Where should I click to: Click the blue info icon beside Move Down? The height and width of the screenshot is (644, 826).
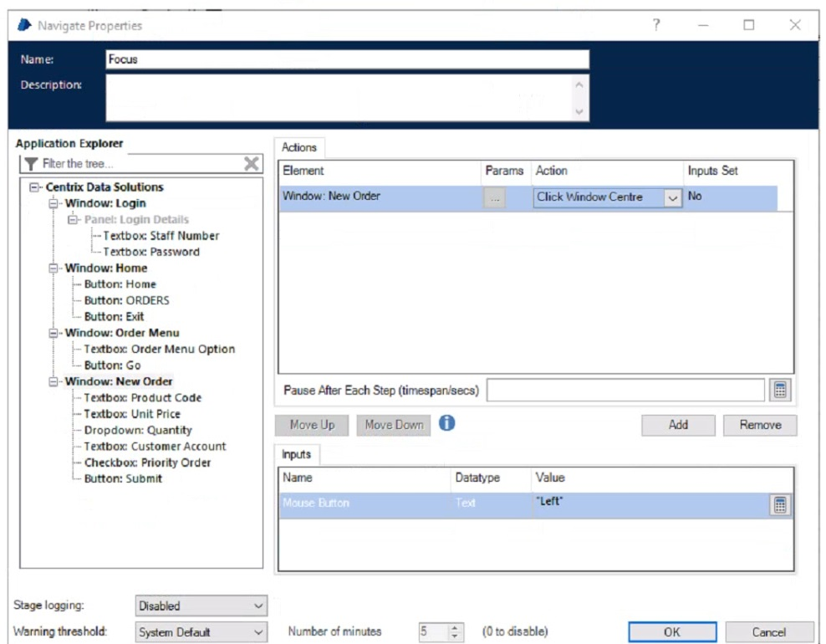(x=447, y=423)
